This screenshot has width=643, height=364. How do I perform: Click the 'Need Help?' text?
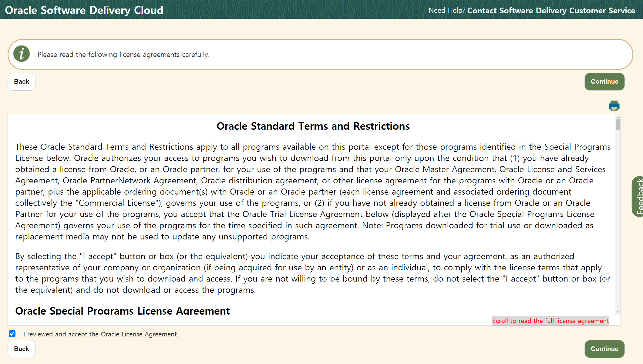tap(446, 11)
